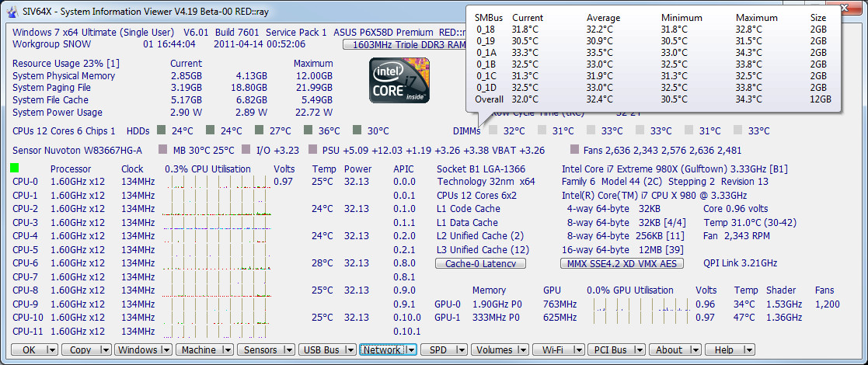Click the 0_1A row in SMBus tooltip
The height and width of the screenshot is (365, 868).
(x=654, y=53)
